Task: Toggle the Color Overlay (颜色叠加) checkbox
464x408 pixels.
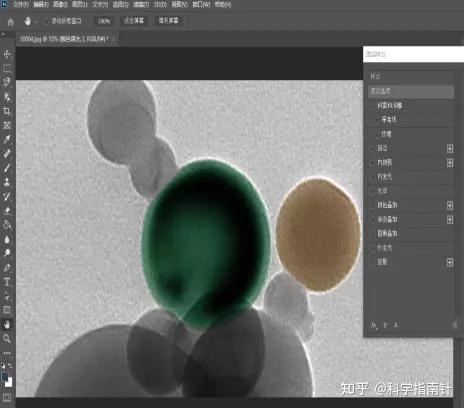Action: (x=372, y=205)
